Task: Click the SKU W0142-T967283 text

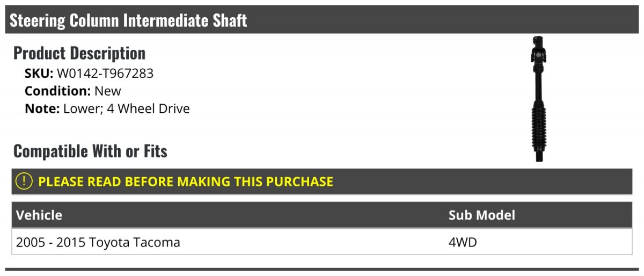Action: point(105,74)
